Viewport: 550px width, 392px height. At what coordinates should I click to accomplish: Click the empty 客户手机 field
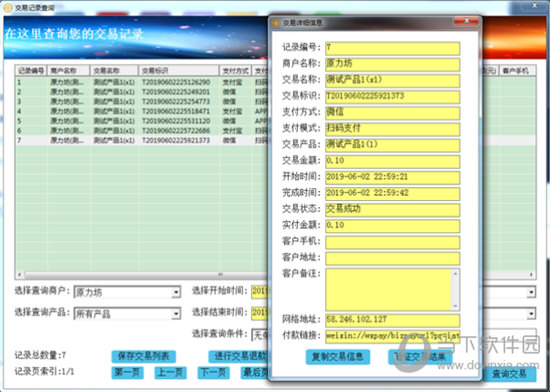tap(393, 242)
